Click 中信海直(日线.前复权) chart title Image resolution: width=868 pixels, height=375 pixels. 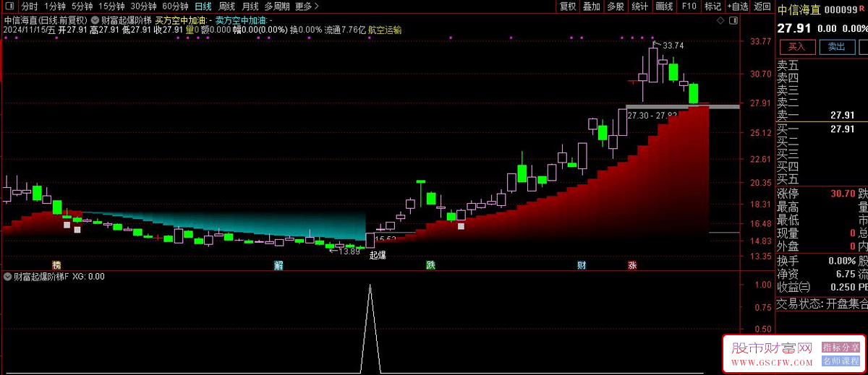pyautogui.click(x=45, y=20)
